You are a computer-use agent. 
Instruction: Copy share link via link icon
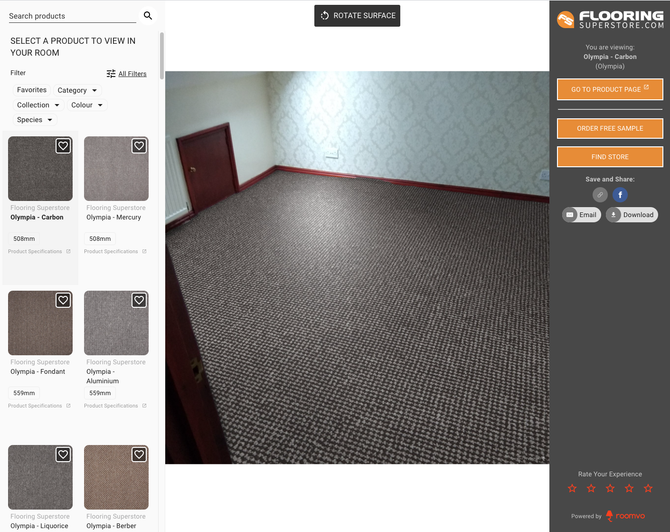coord(600,195)
